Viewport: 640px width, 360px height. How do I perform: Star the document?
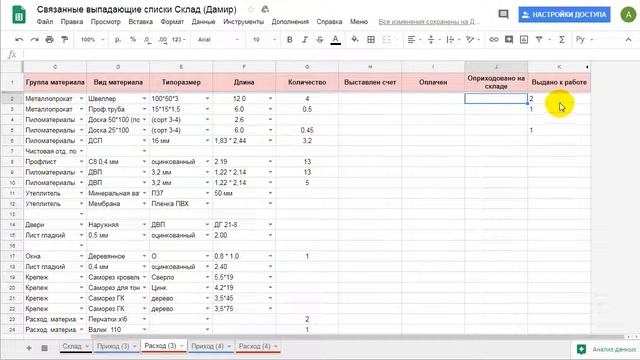(x=251, y=9)
